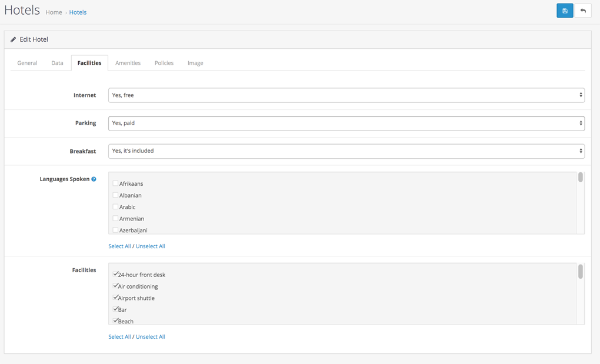Click the Facilities field label
The height and width of the screenshot is (364, 600).
tap(84, 270)
